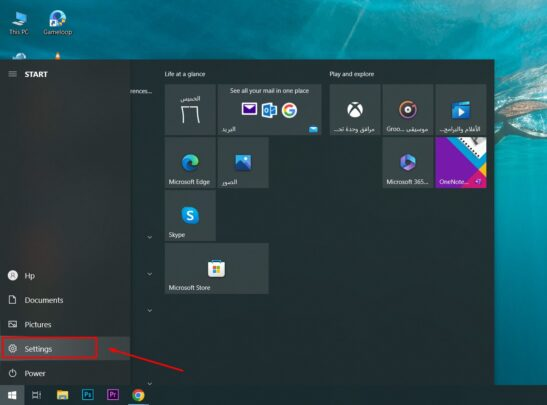
Task: Open Documents from the Start sidebar
Action: tap(65, 300)
